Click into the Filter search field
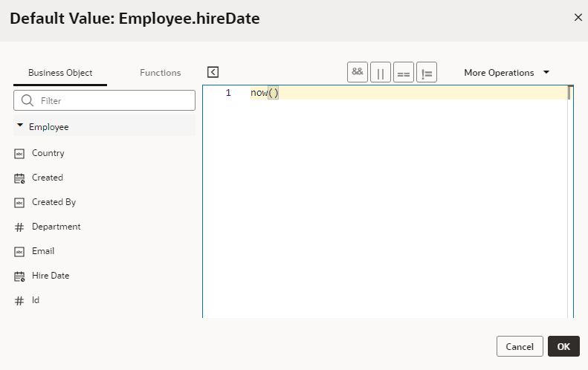The height and width of the screenshot is (370, 588). point(104,100)
